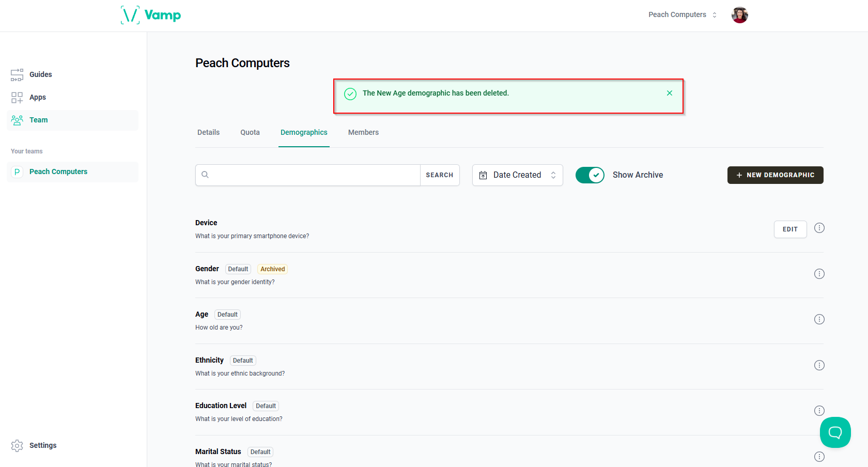
Task: Click the Age demographic title
Action: click(202, 314)
